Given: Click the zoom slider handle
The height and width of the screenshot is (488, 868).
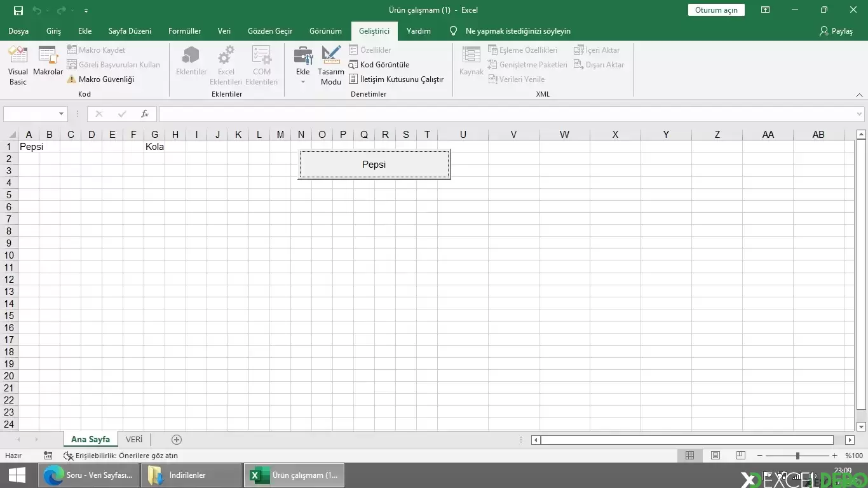Looking at the screenshot, I should tap(797, 456).
